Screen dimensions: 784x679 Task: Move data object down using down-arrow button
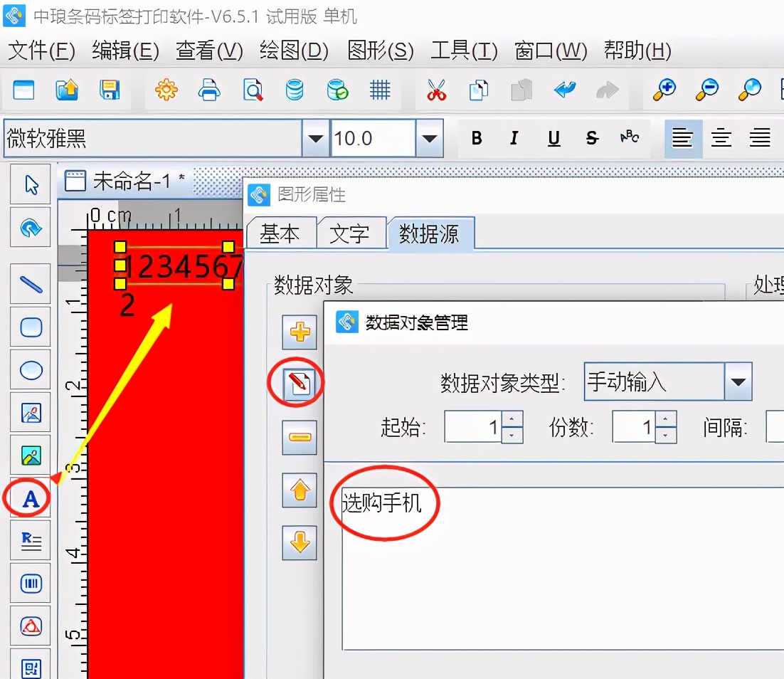click(x=299, y=544)
